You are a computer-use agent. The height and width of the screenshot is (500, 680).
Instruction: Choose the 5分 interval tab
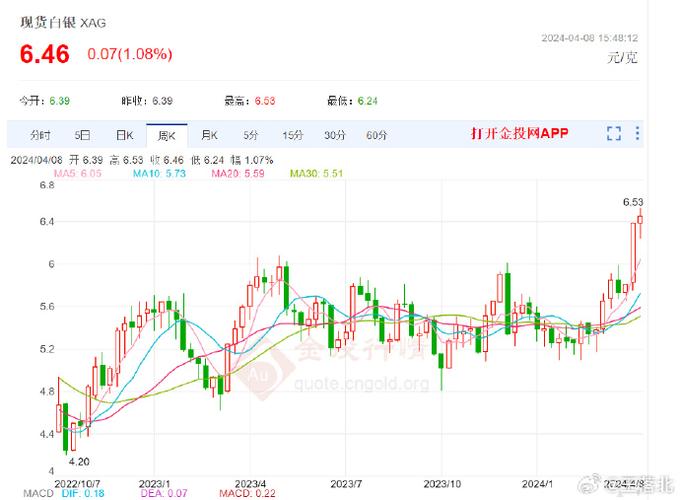coord(250,135)
